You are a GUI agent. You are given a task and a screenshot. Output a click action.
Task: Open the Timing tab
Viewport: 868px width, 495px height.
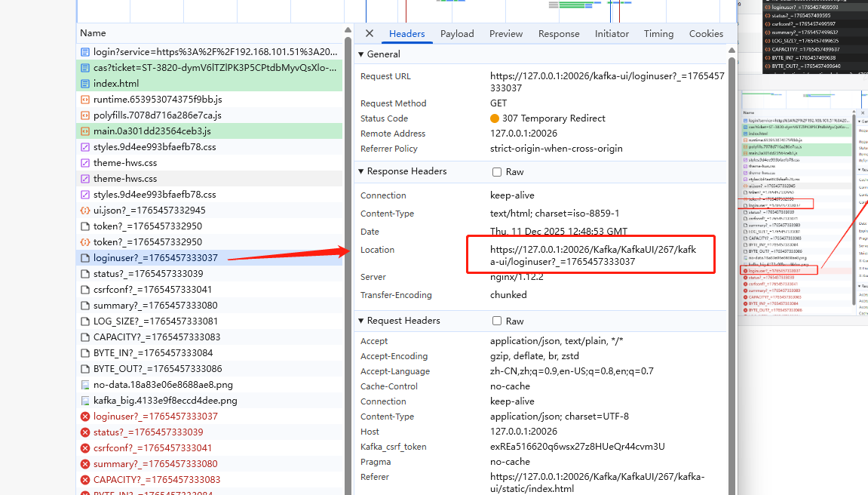[658, 34]
